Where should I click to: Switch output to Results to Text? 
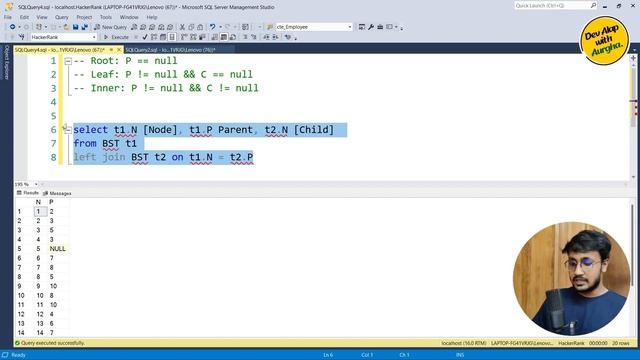pos(215,37)
